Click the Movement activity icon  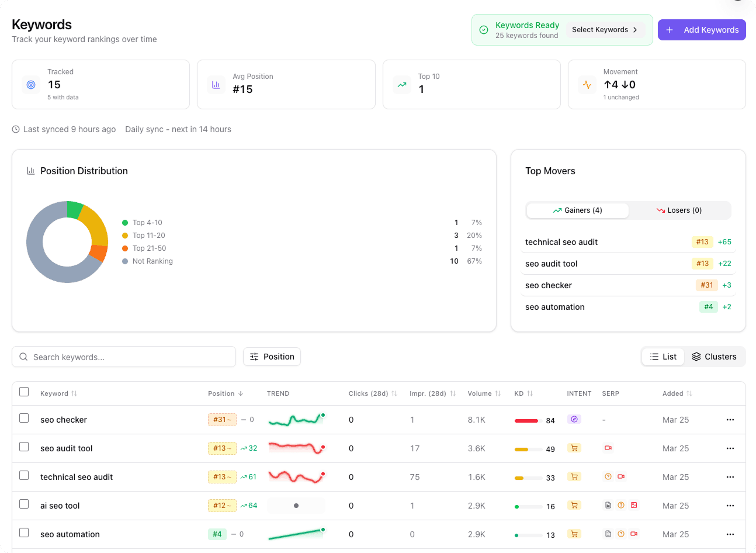click(x=587, y=85)
